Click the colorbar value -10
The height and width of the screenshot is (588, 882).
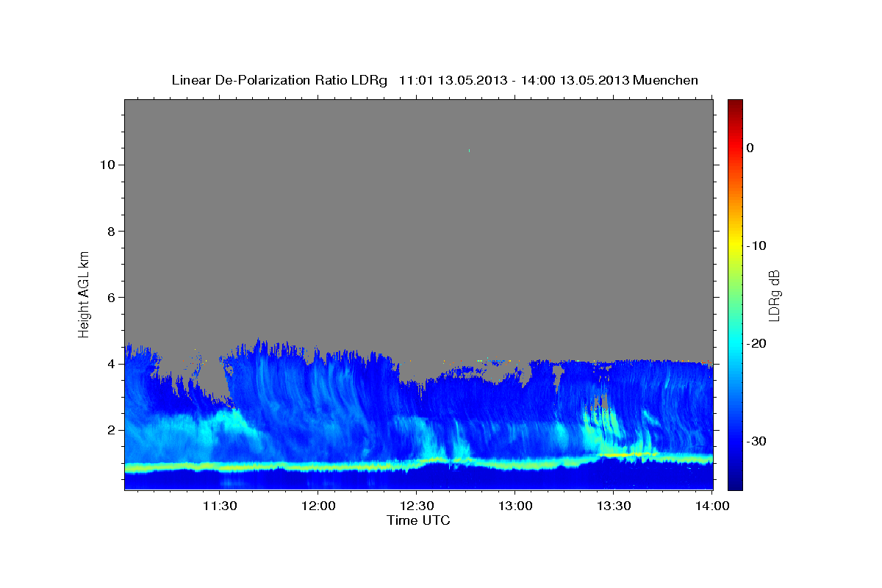[756, 245]
